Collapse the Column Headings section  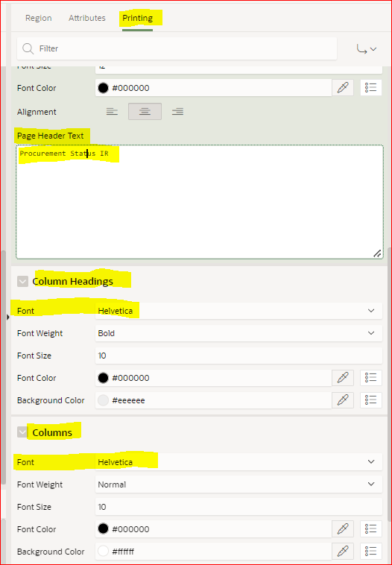22,282
